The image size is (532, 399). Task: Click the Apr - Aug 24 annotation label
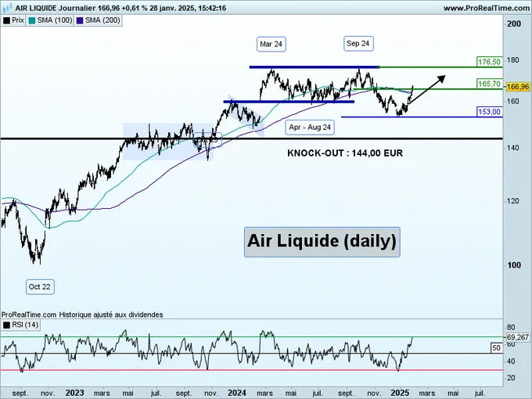310,128
